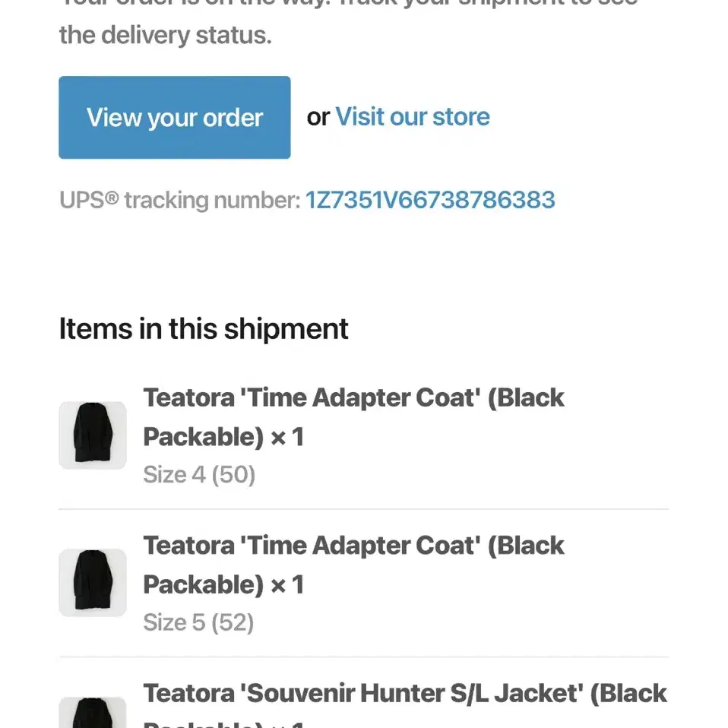Click the Size 4 (50) label
Image resolution: width=728 pixels, height=728 pixels.
pos(199,475)
